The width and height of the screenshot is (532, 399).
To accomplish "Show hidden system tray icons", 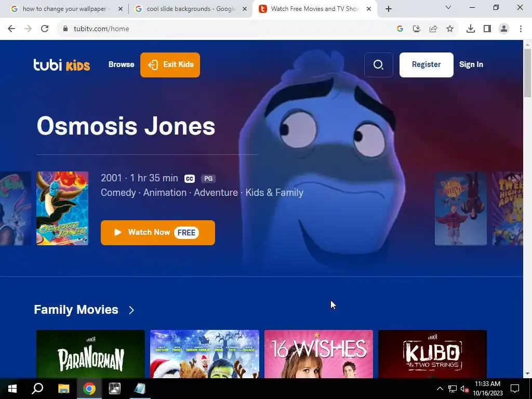I will (x=440, y=389).
